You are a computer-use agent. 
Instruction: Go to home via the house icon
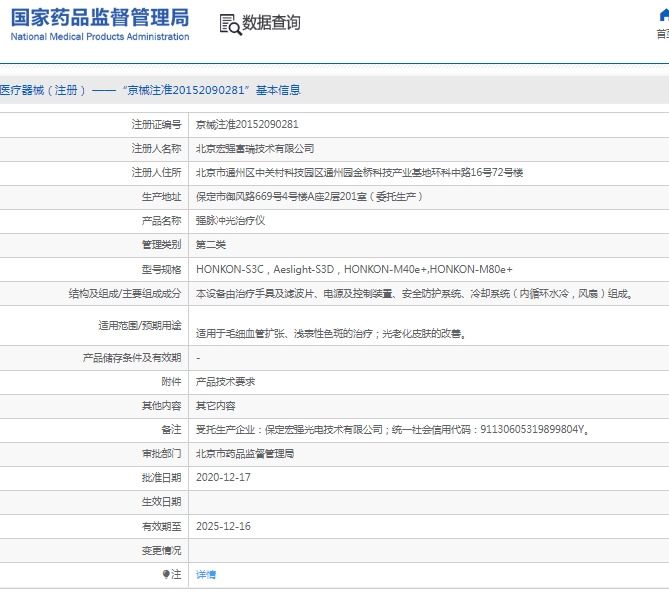(x=664, y=16)
